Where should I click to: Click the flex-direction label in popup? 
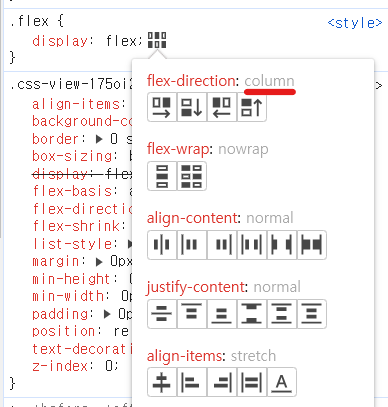192,81
